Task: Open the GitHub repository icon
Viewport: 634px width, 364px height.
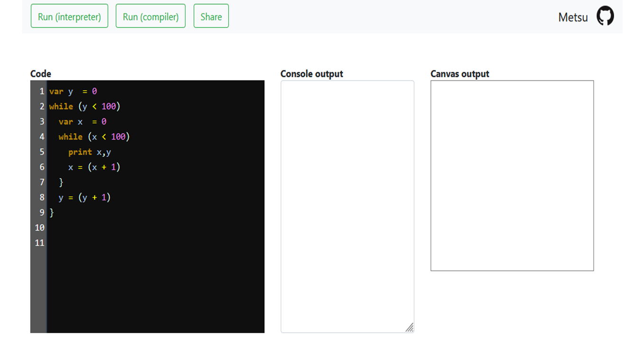Action: click(x=605, y=16)
